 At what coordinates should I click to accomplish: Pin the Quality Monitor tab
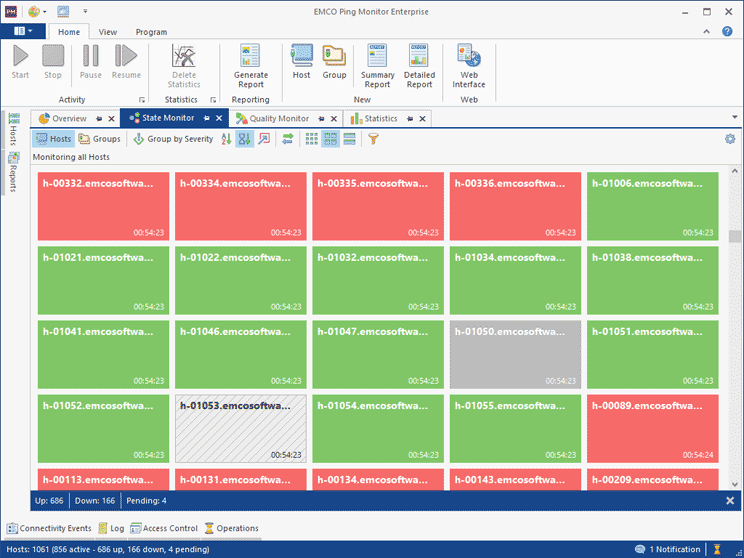click(x=321, y=119)
